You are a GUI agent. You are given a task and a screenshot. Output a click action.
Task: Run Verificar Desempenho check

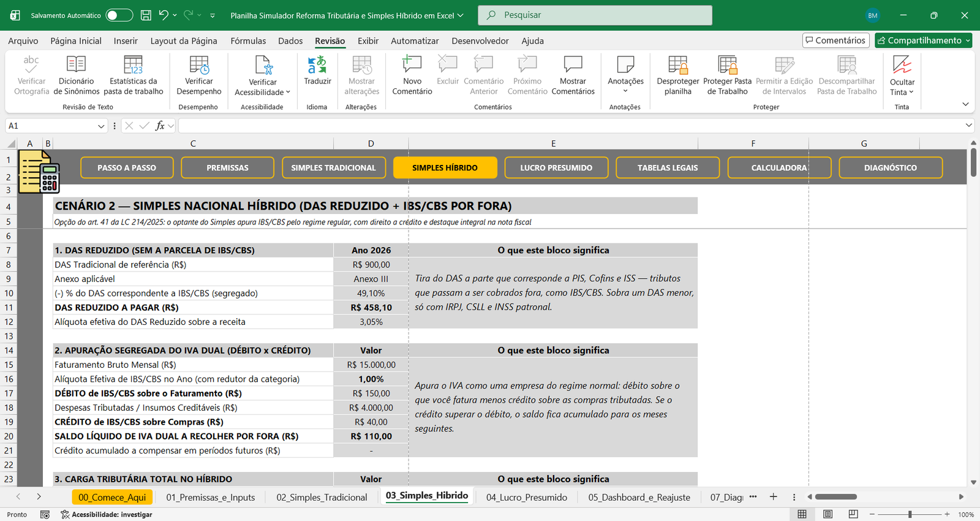click(x=199, y=75)
